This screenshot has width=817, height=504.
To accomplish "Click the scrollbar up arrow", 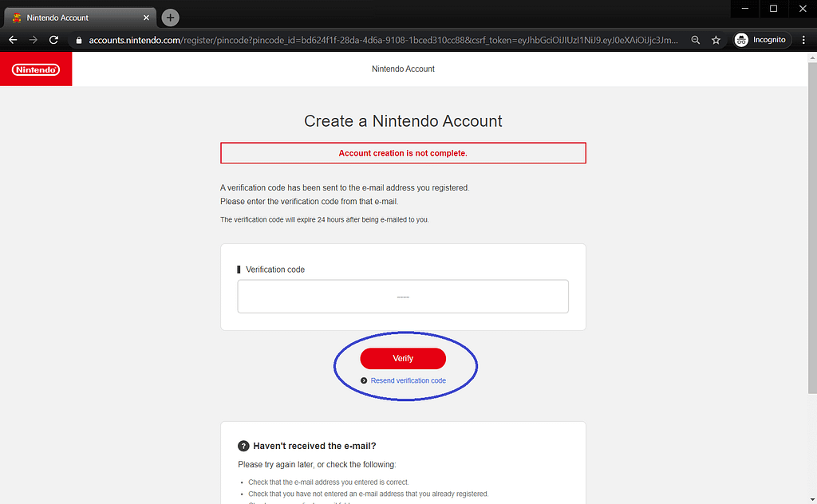I will [812, 57].
